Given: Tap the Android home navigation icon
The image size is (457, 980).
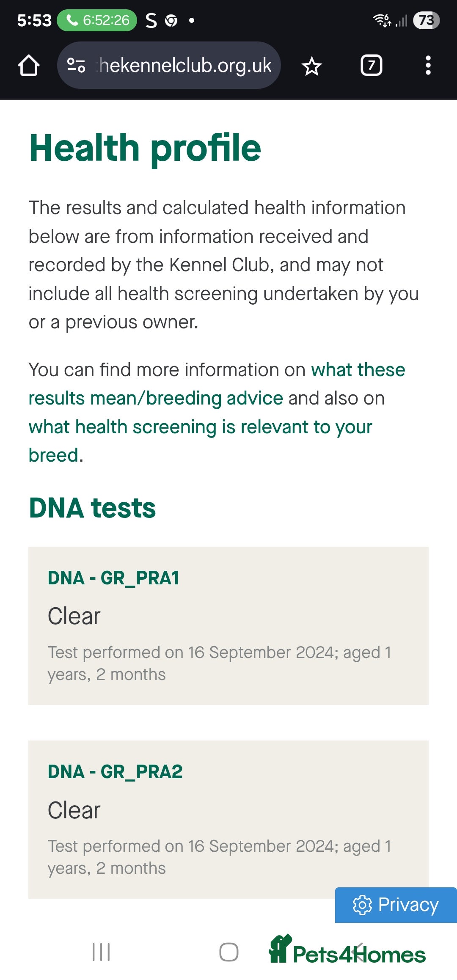Looking at the screenshot, I should (228, 952).
